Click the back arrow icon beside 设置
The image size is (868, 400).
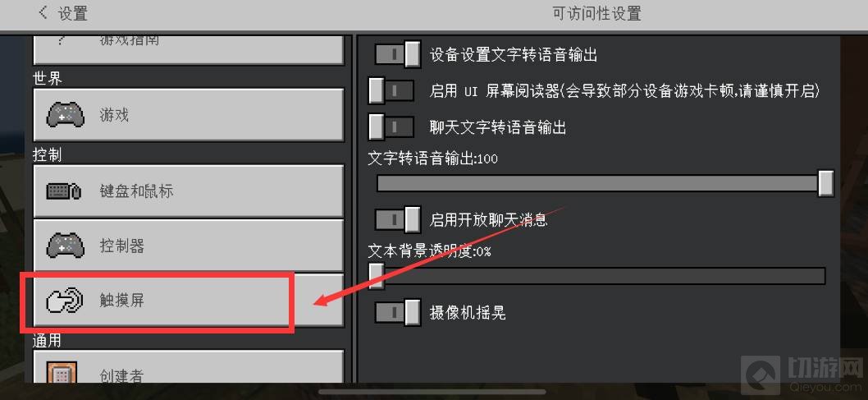point(43,13)
